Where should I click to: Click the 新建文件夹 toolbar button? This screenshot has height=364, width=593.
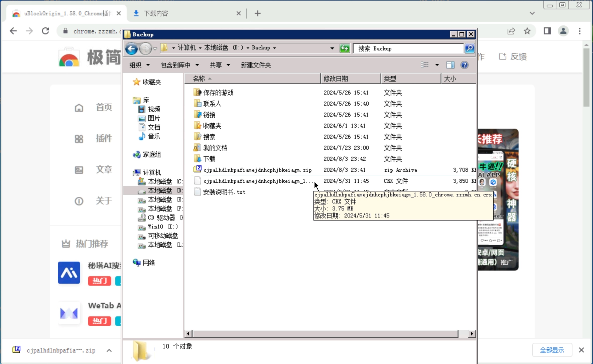(x=256, y=65)
